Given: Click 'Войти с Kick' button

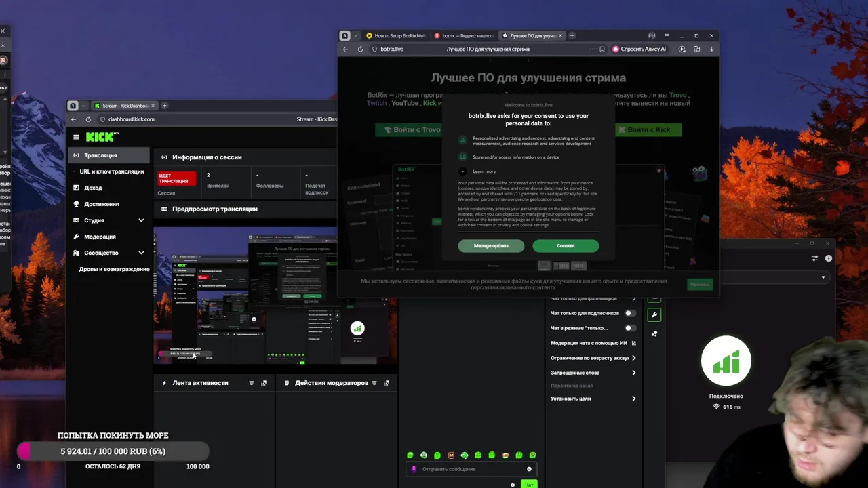Looking at the screenshot, I should point(648,129).
